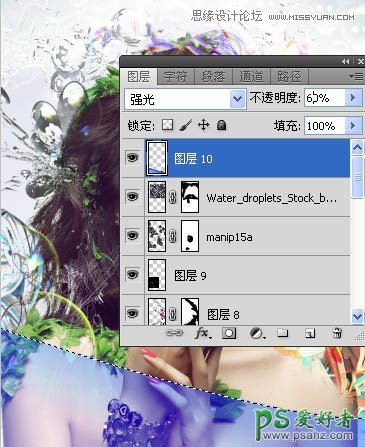Select the manip15a layer thumbnail
The height and width of the screenshot is (447, 365).
(x=157, y=236)
